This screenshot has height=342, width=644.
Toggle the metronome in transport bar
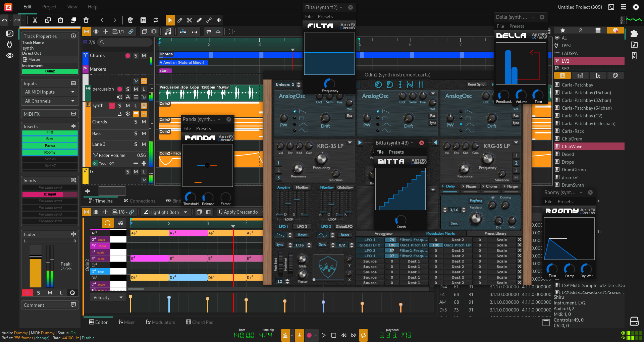285,335
